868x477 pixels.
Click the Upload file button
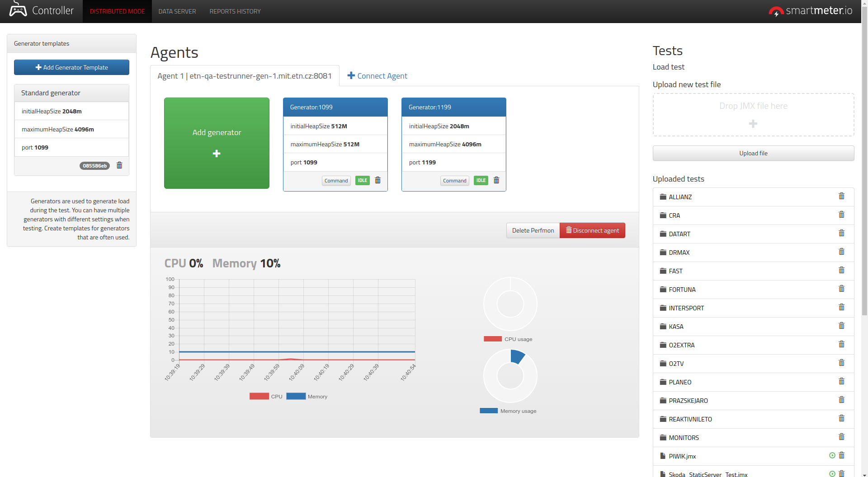(753, 153)
